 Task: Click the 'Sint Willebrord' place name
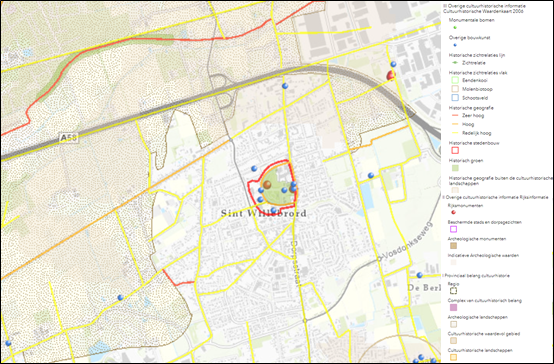pos(264,213)
